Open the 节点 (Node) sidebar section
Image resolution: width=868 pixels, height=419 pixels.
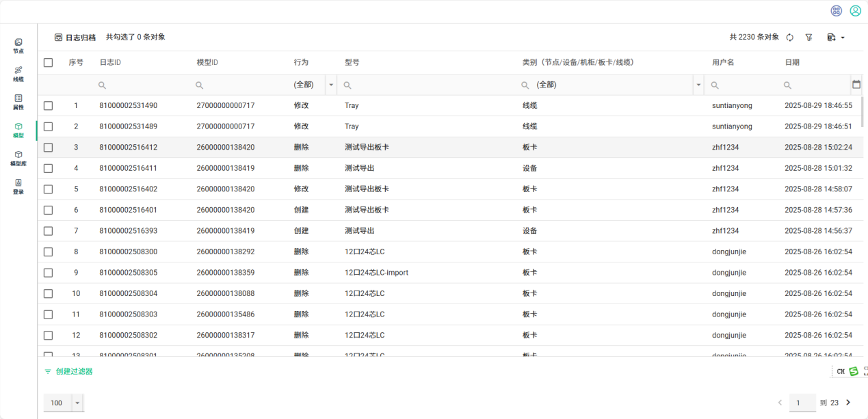(x=18, y=46)
